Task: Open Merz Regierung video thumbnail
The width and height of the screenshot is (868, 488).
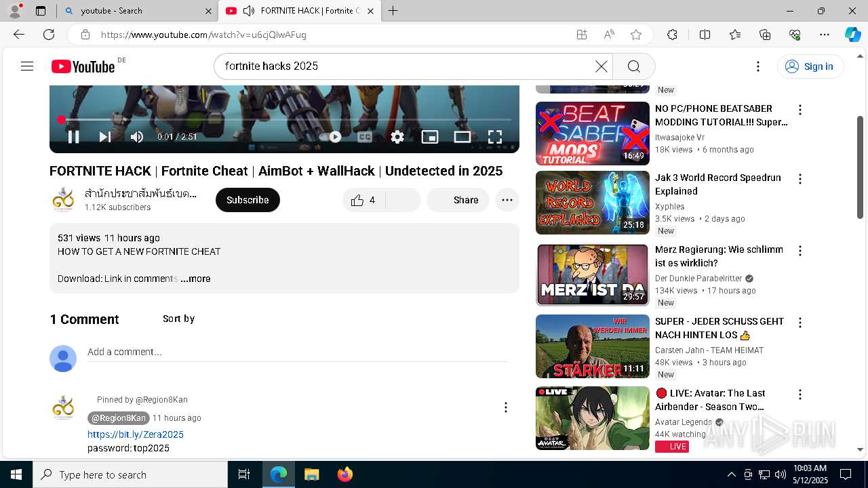Action: [593, 274]
